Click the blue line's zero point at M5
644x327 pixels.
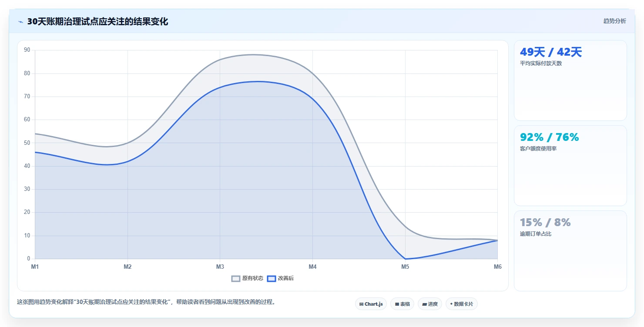pyautogui.click(x=405, y=259)
